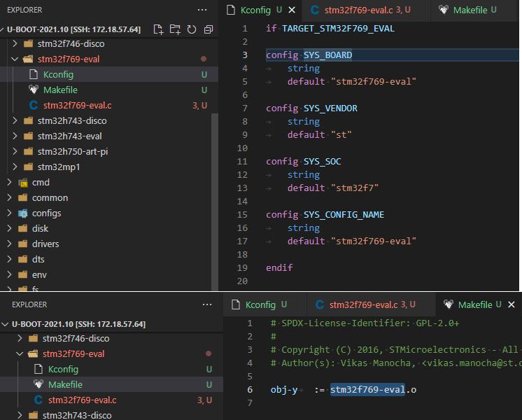Click obj-y on Makefile line 6
522x420 pixels.
point(284,390)
